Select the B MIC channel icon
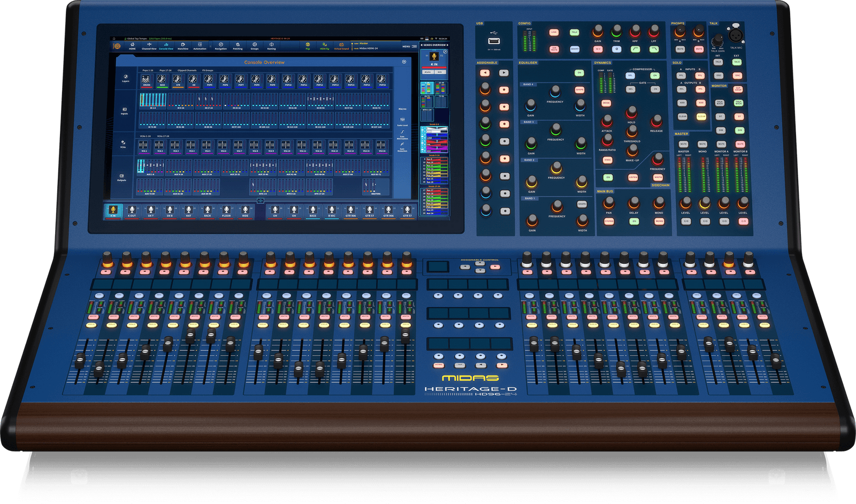 [332, 210]
